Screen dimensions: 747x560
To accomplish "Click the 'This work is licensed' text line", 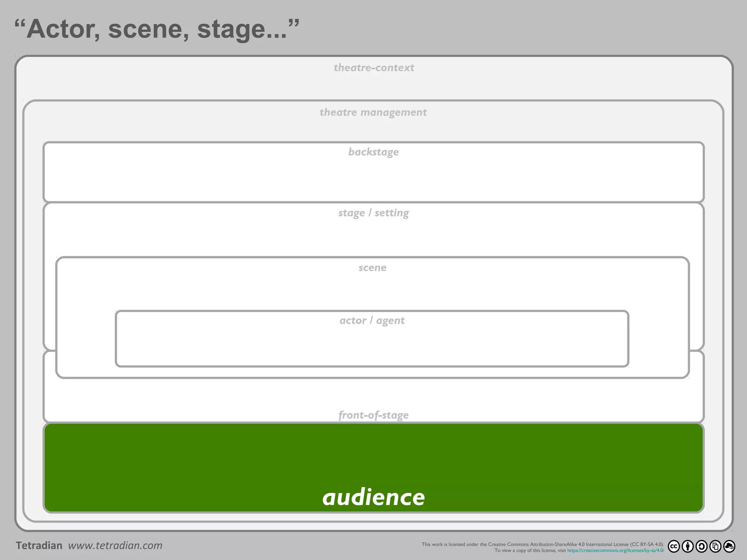I will click(x=543, y=544).
